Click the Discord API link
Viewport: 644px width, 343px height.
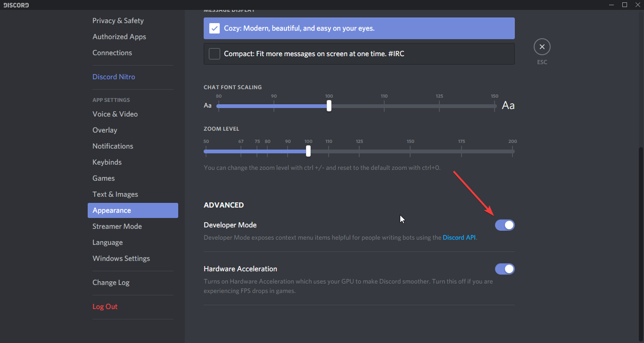(x=459, y=237)
